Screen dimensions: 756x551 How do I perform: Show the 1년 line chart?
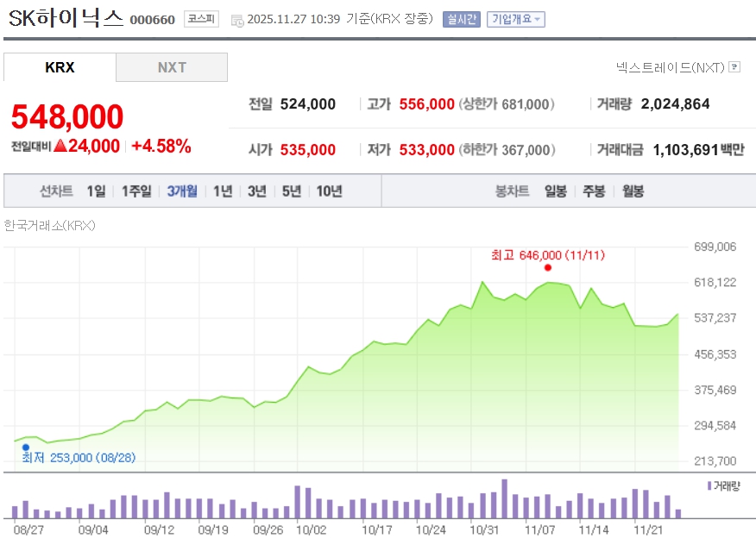(223, 191)
